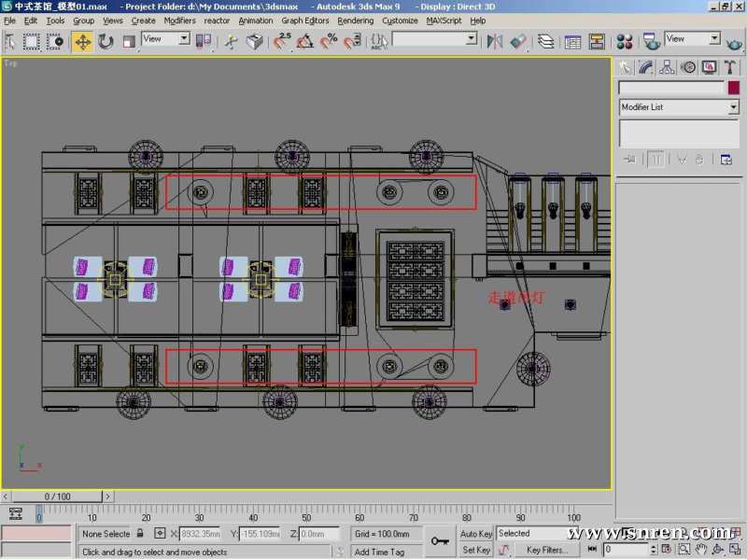Image resolution: width=747 pixels, height=560 pixels.
Task: Open Edit Named Selection Sets
Action: (x=379, y=42)
